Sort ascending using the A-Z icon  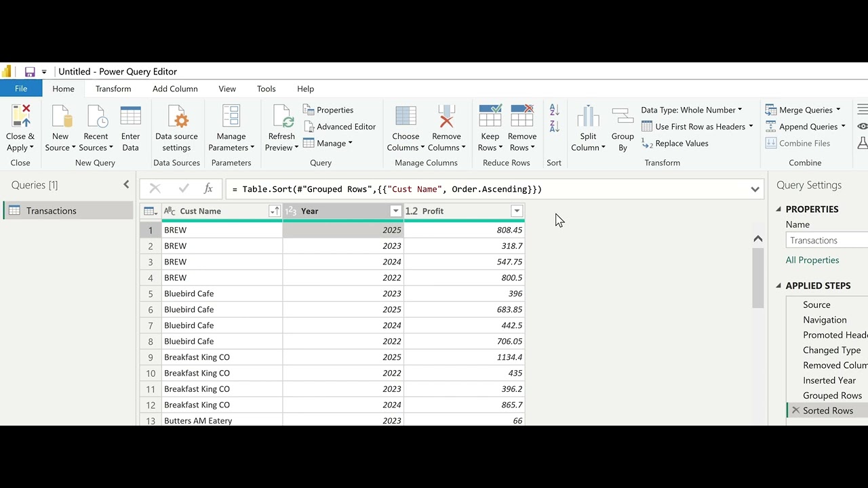554,110
